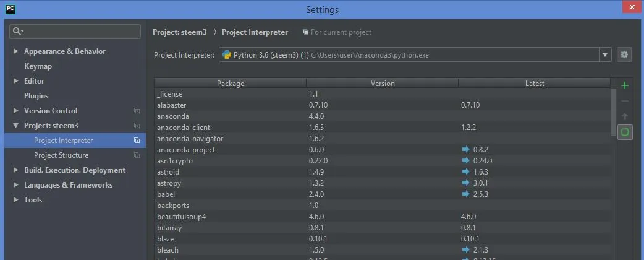
Task: Click the update arrow for anaconda-project
Action: pos(465,150)
